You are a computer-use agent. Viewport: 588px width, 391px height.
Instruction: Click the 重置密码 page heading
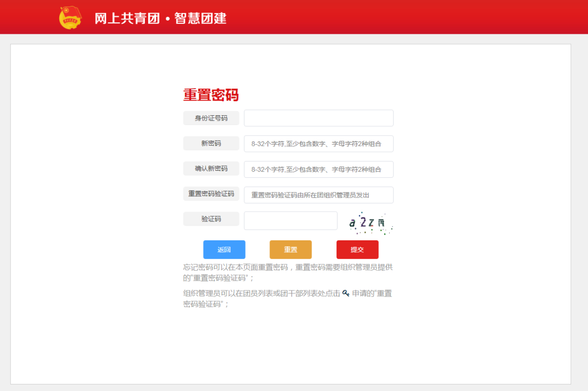[x=211, y=95]
